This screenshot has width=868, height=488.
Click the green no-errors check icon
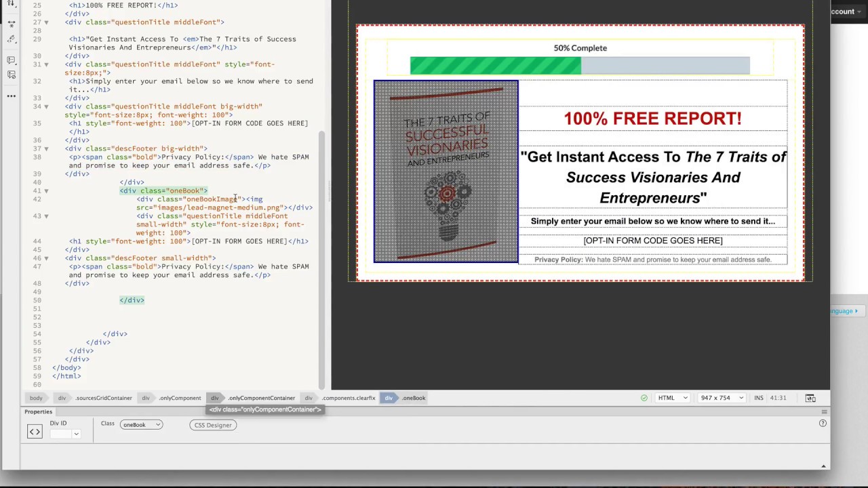[644, 398]
